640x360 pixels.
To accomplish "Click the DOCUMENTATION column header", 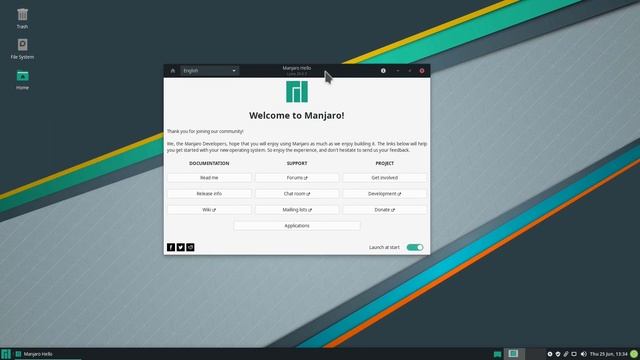I will [x=209, y=163].
